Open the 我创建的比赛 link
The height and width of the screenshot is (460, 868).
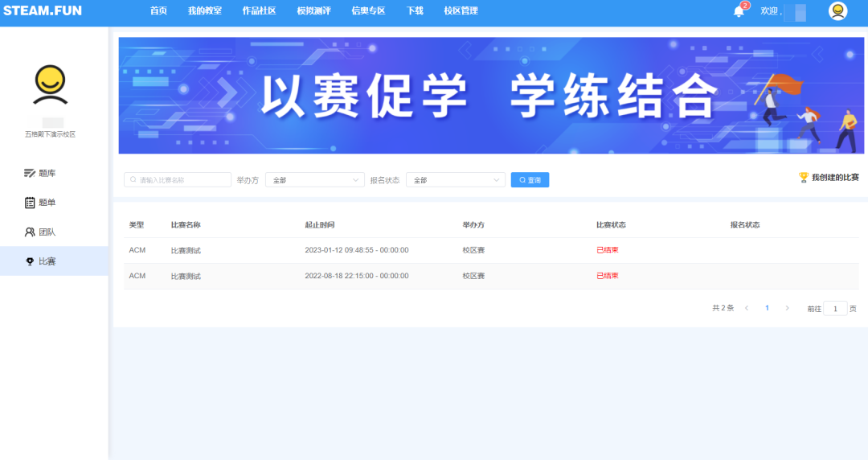click(835, 177)
